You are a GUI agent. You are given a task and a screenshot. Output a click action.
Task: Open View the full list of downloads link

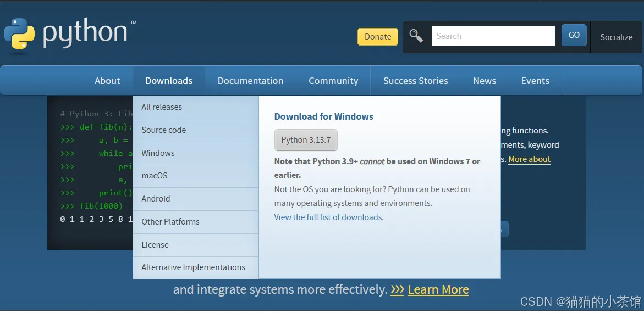point(328,217)
